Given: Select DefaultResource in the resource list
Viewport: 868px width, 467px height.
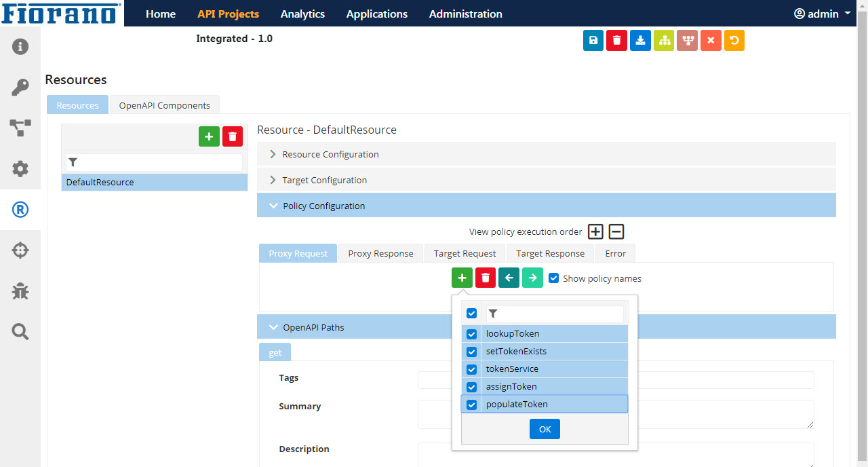Looking at the screenshot, I should 155,182.
